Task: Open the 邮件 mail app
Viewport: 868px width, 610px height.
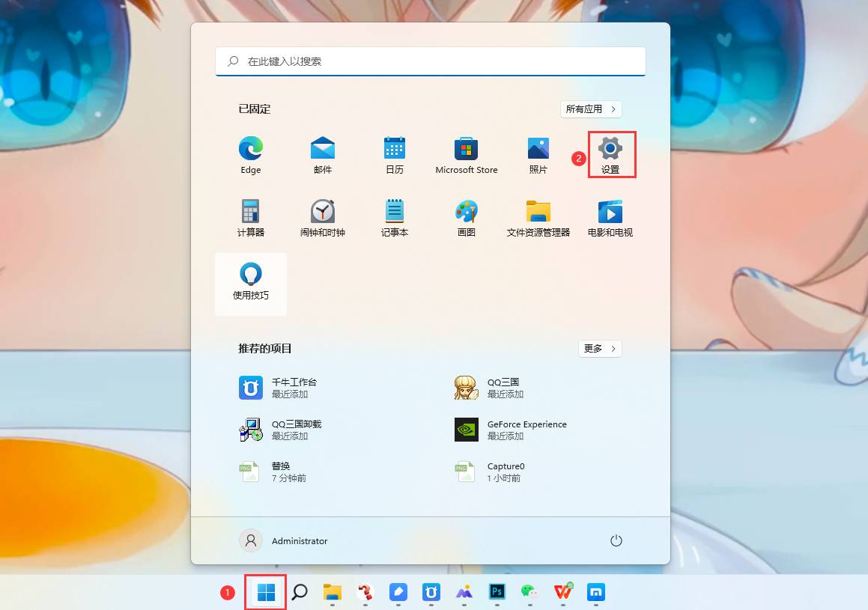Action: 322,156
